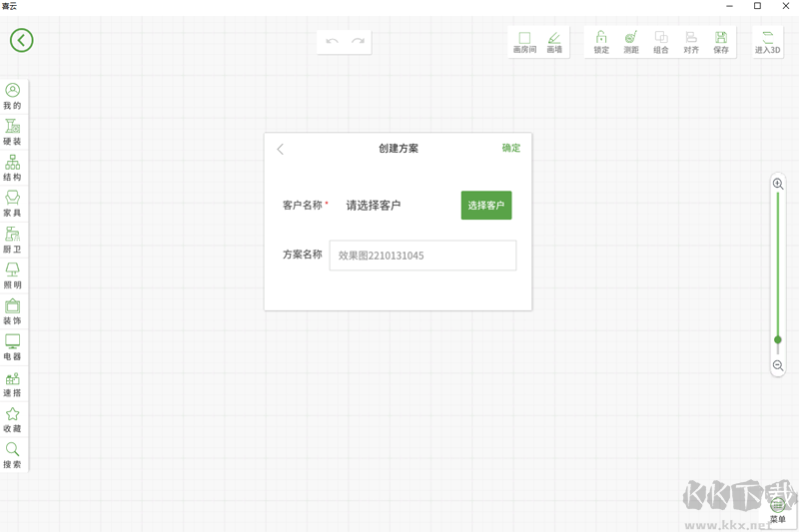Click the 创建方案 dialog title
The image size is (799, 532).
point(399,148)
